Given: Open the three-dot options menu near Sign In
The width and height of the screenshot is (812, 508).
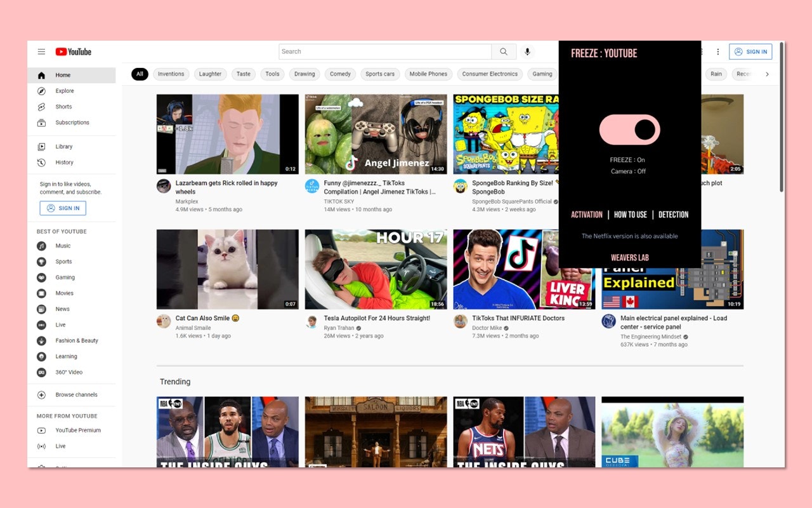Looking at the screenshot, I should tap(717, 51).
